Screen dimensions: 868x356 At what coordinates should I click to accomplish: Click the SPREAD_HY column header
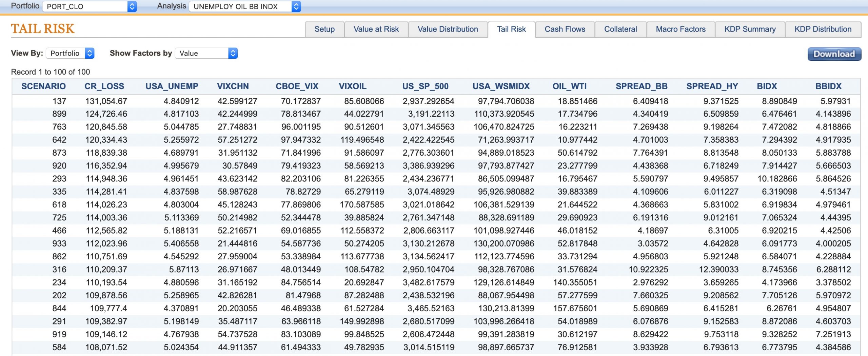[x=712, y=86]
